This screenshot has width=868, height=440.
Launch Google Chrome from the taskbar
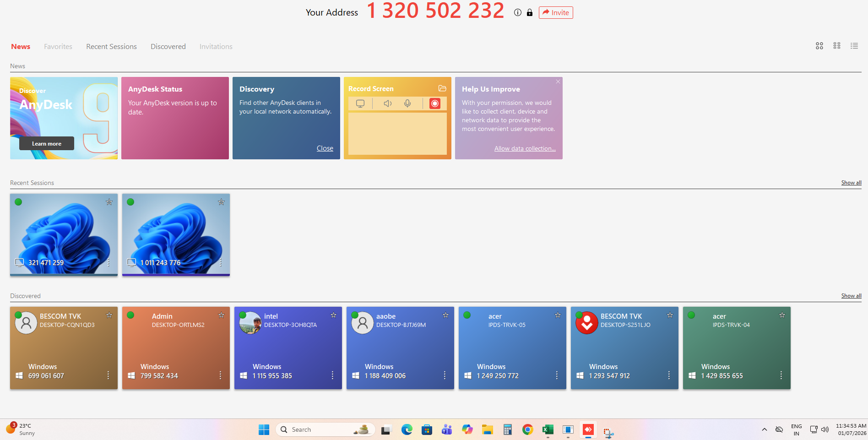(x=528, y=429)
